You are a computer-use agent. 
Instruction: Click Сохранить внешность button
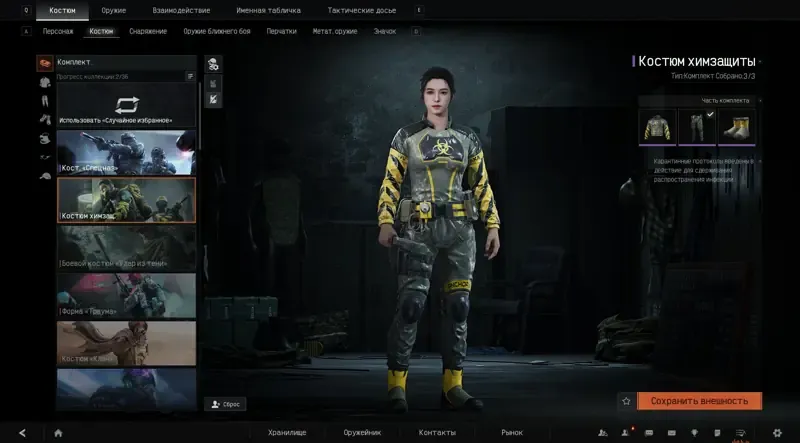click(x=699, y=401)
